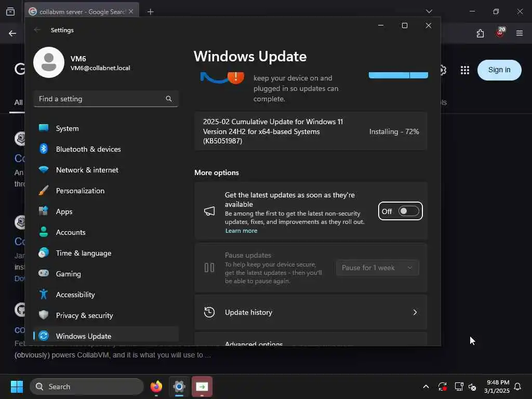Image resolution: width=532 pixels, height=399 pixels.
Task: Click the search magnifier in Find a setting
Action: (x=169, y=99)
